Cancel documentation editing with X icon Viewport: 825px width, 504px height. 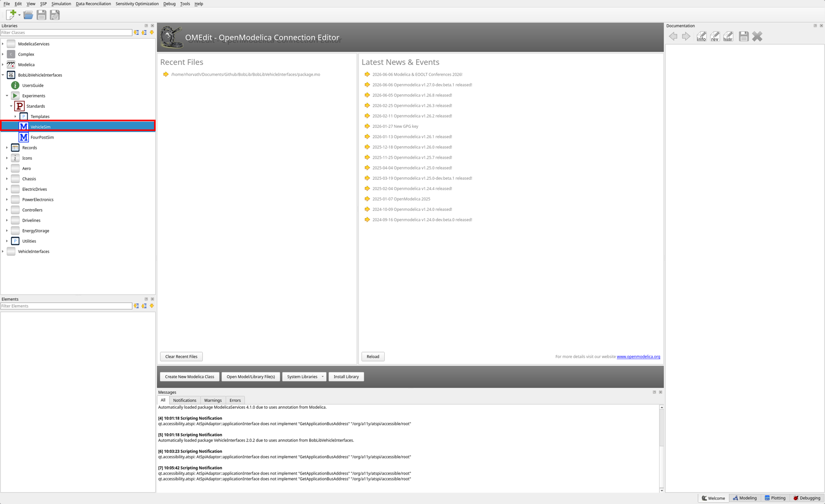point(757,37)
